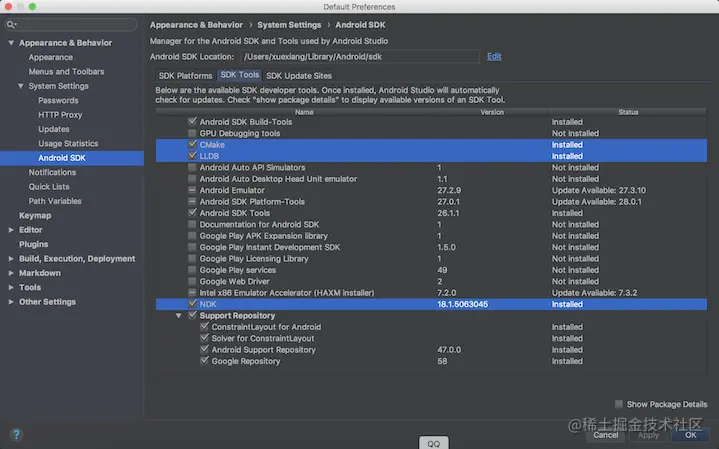
Task: Toggle the NDK checkbox
Action: click(x=192, y=304)
